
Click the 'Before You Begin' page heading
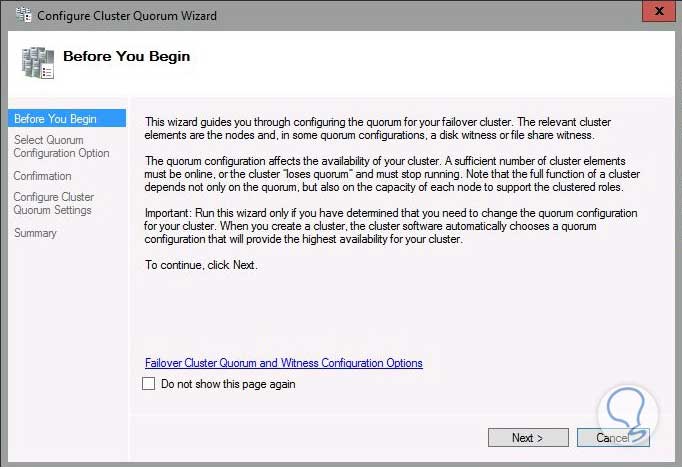point(126,56)
